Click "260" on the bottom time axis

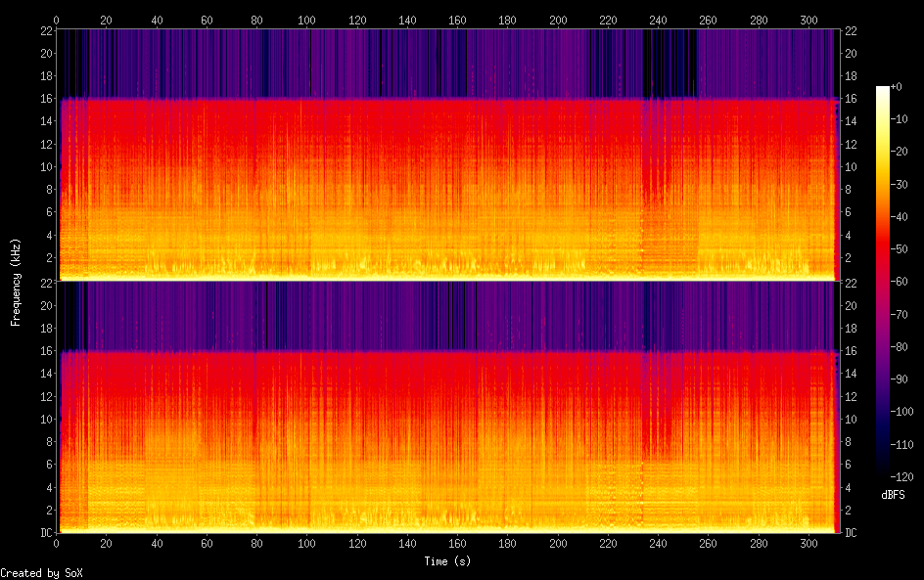pyautogui.click(x=709, y=544)
